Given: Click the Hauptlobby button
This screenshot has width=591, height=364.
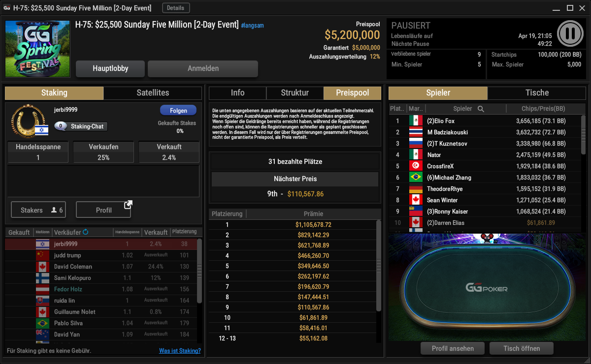Looking at the screenshot, I should pos(110,69).
